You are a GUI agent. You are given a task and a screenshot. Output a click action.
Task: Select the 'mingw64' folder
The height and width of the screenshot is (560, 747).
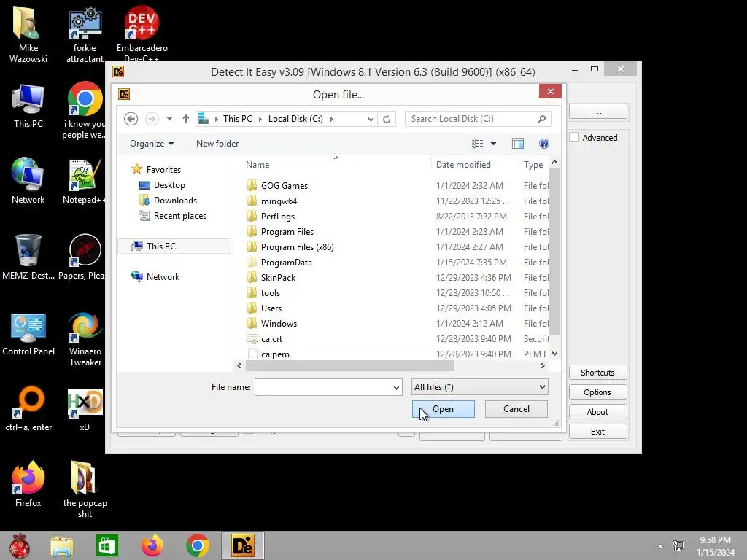pos(279,201)
